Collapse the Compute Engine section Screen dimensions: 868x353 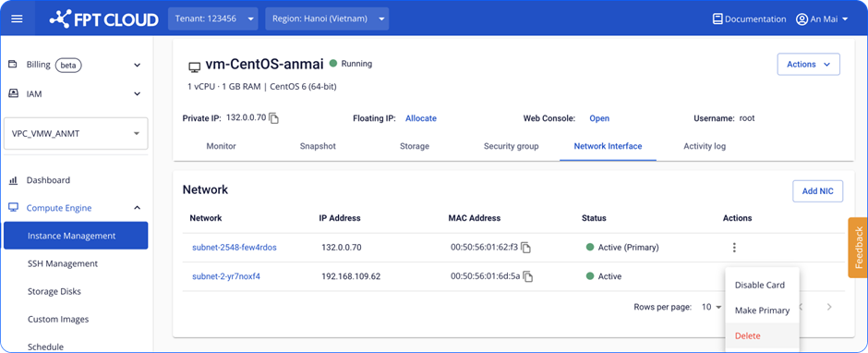[x=138, y=208]
